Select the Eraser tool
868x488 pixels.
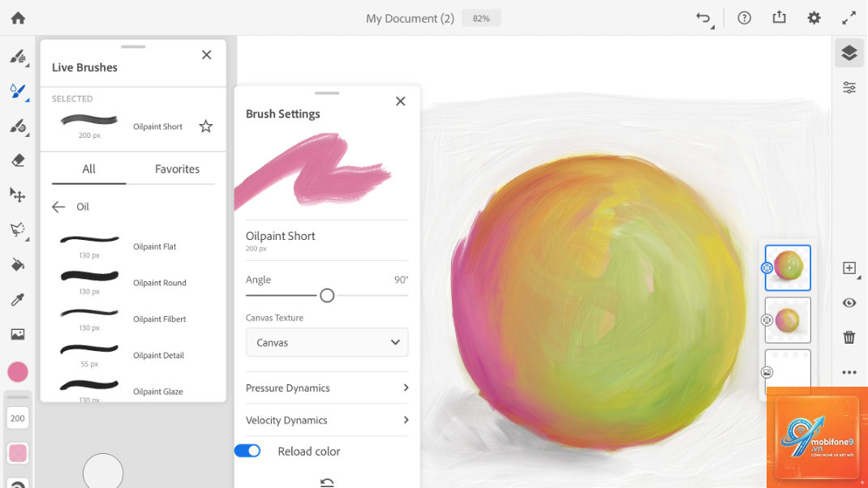tap(18, 161)
